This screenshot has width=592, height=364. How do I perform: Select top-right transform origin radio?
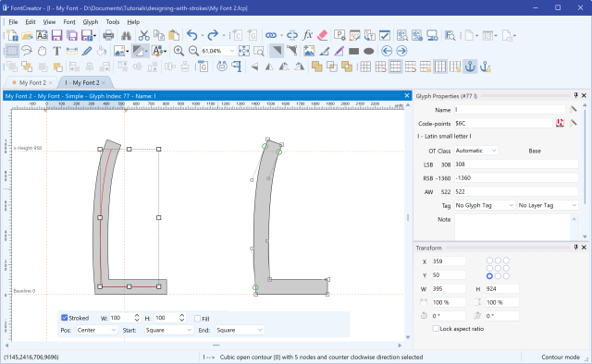[x=506, y=261]
